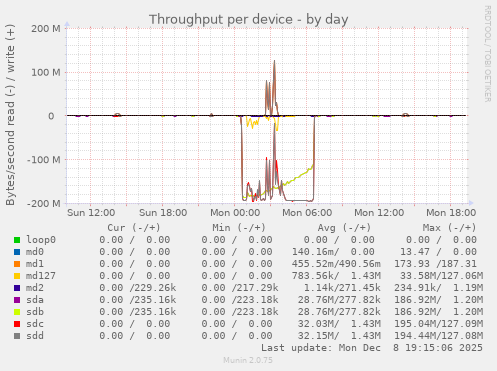
Task: Select the sdc device label
Action: point(35,324)
